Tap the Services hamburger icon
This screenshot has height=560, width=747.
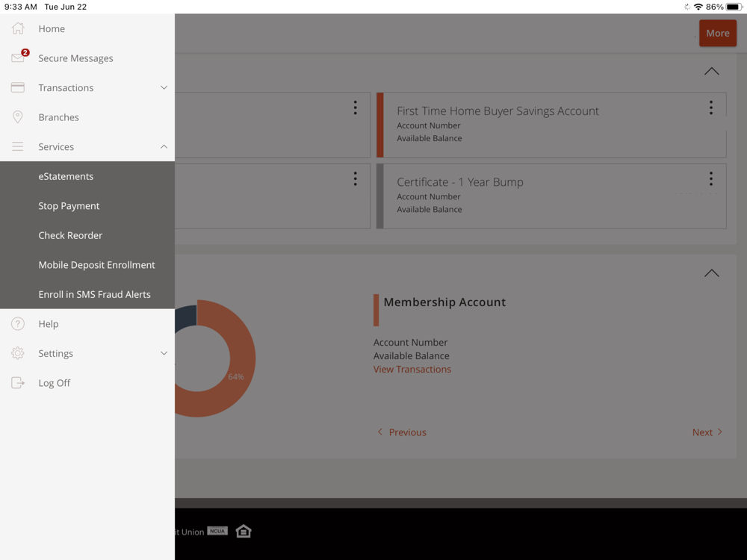(18, 146)
